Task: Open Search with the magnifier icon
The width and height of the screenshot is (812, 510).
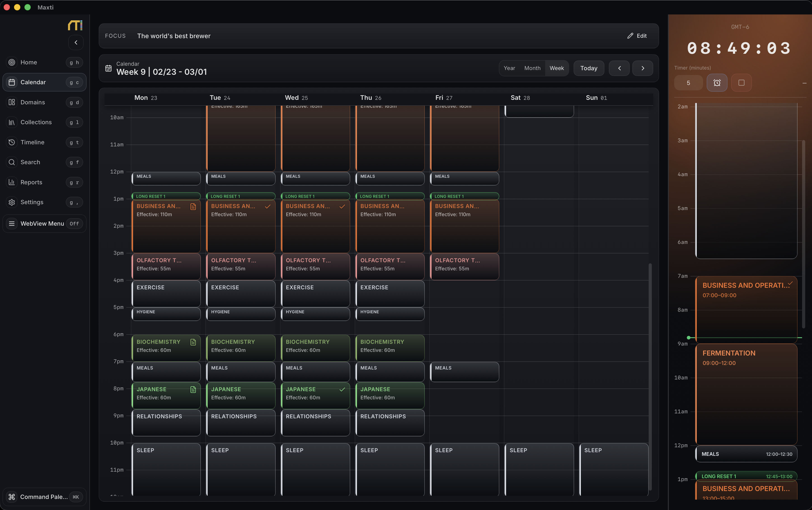Action: click(x=12, y=162)
